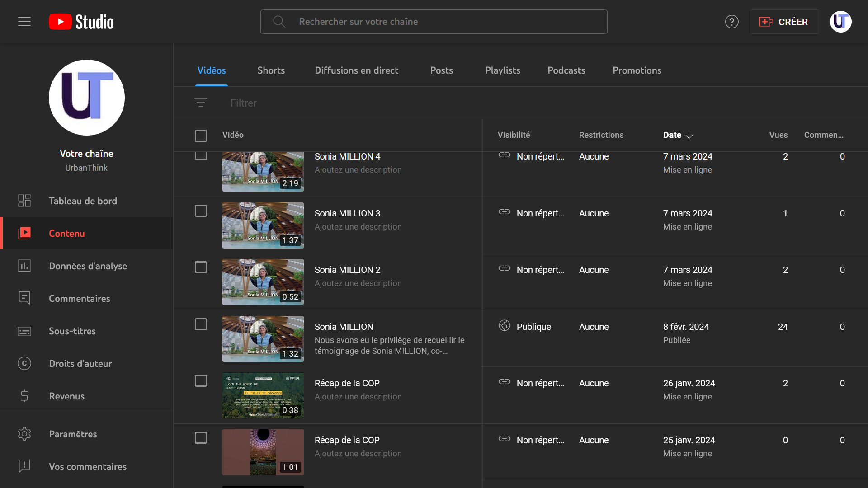The image size is (868, 488).
Task: Select the Sonia MILLION 3 checkbox
Action: tap(201, 211)
